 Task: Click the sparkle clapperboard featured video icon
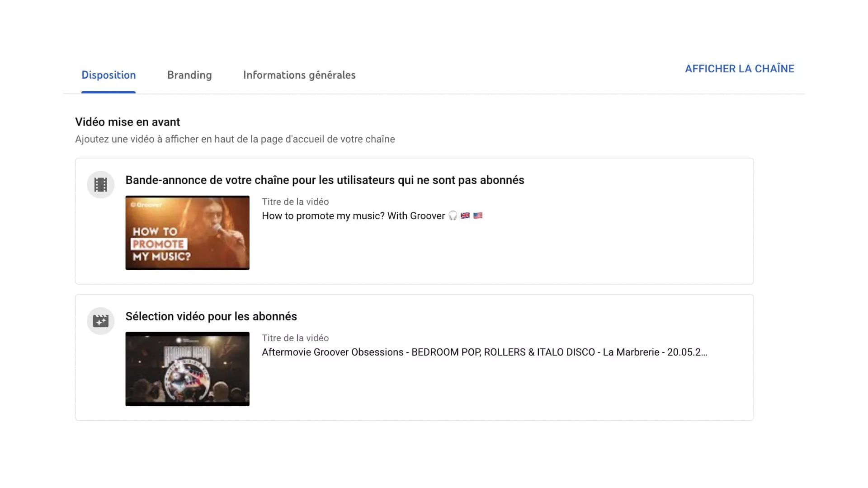click(x=100, y=321)
